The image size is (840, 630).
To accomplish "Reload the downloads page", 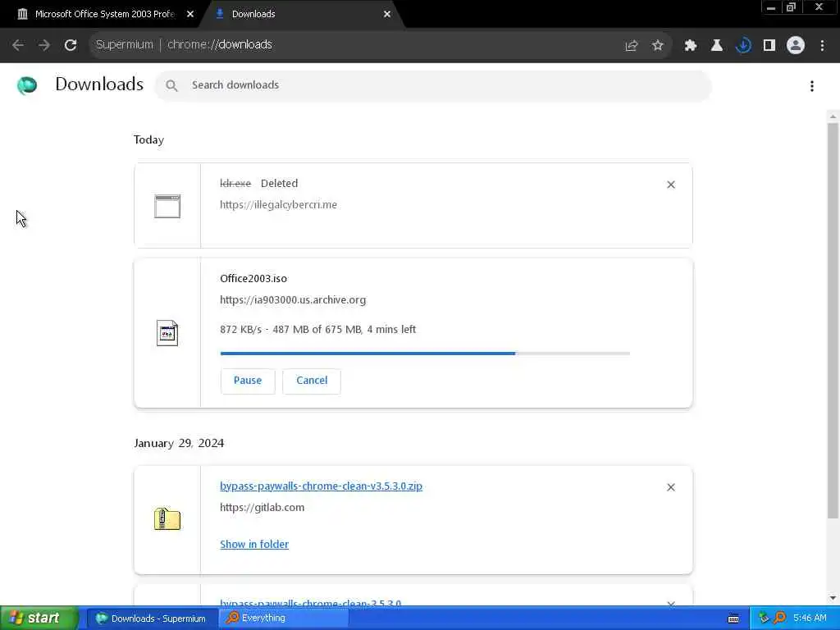I will [x=71, y=45].
